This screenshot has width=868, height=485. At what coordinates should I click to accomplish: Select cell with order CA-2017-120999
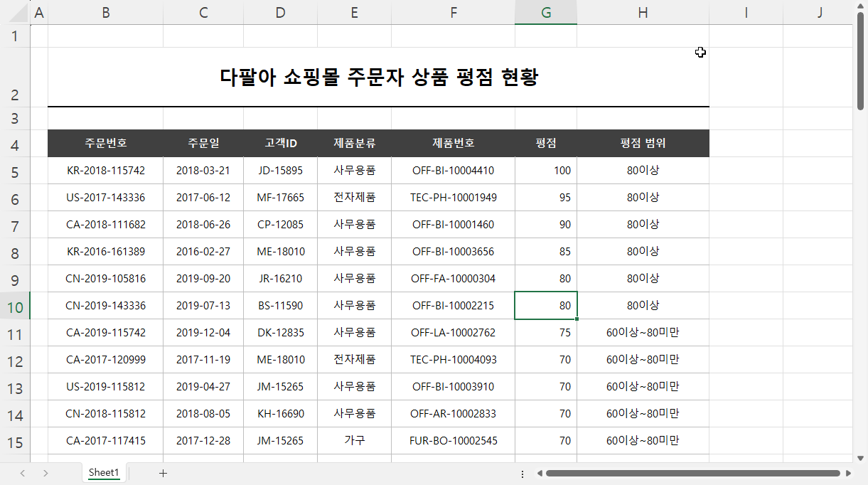pos(106,360)
